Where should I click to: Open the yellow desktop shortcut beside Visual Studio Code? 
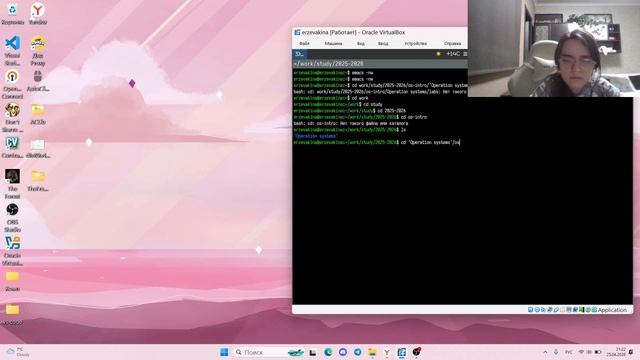pos(38,50)
